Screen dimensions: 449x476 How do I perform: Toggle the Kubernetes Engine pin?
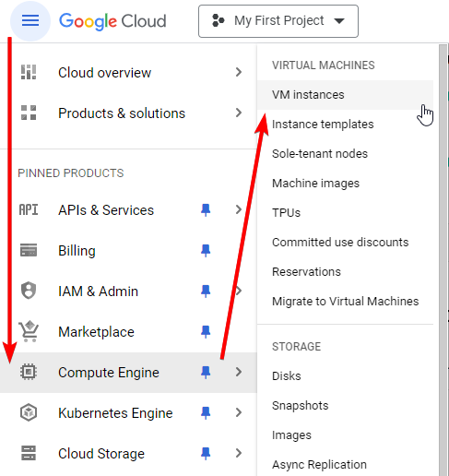point(206,412)
